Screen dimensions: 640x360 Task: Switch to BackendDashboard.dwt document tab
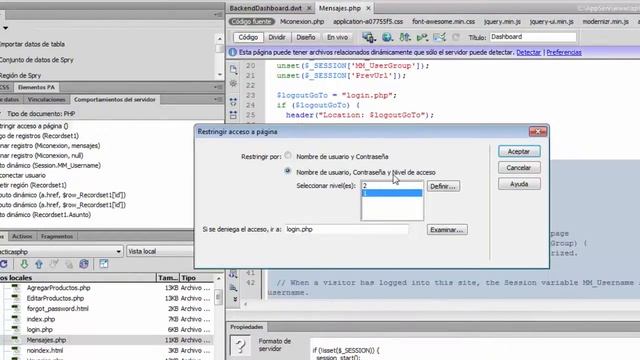(x=265, y=8)
